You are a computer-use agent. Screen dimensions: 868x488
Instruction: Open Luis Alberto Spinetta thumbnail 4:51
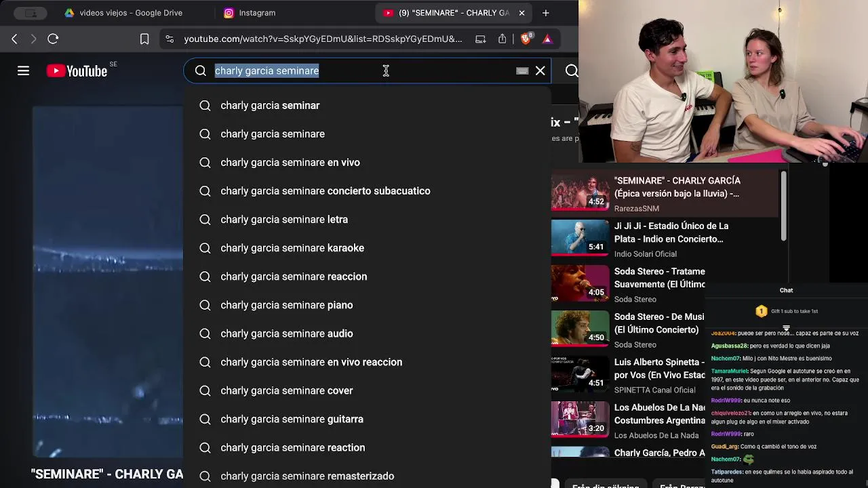click(580, 373)
